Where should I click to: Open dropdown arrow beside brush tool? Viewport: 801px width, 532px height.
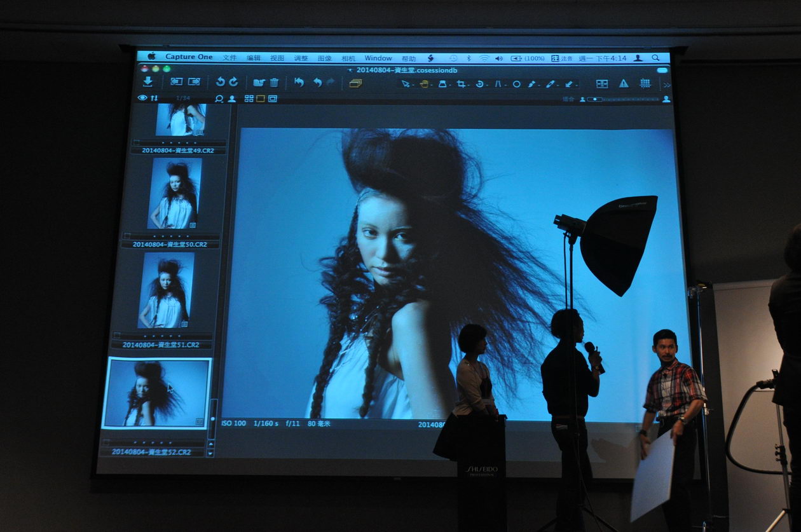pyautogui.click(x=538, y=85)
